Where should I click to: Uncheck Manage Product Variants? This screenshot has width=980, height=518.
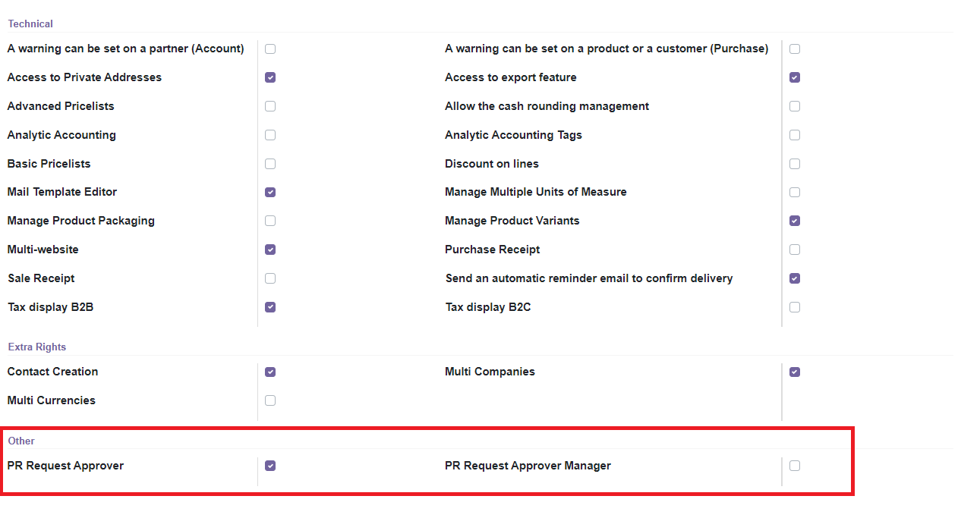pos(795,221)
